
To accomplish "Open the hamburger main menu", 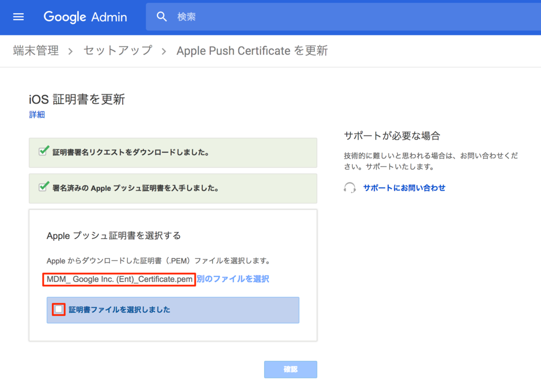I will tap(18, 16).
